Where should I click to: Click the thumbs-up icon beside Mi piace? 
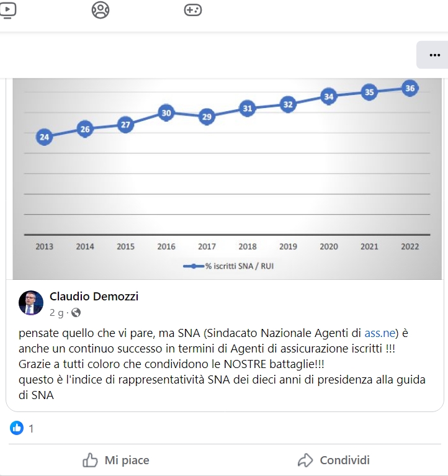90,460
